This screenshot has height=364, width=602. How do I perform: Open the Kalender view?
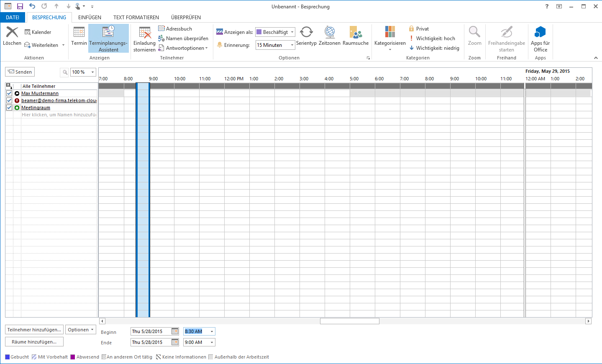pos(38,32)
